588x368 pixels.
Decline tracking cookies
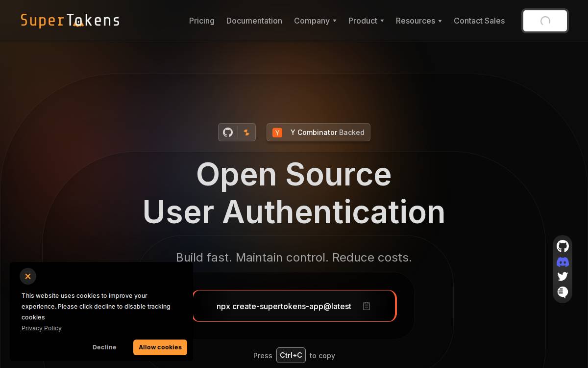click(x=104, y=347)
